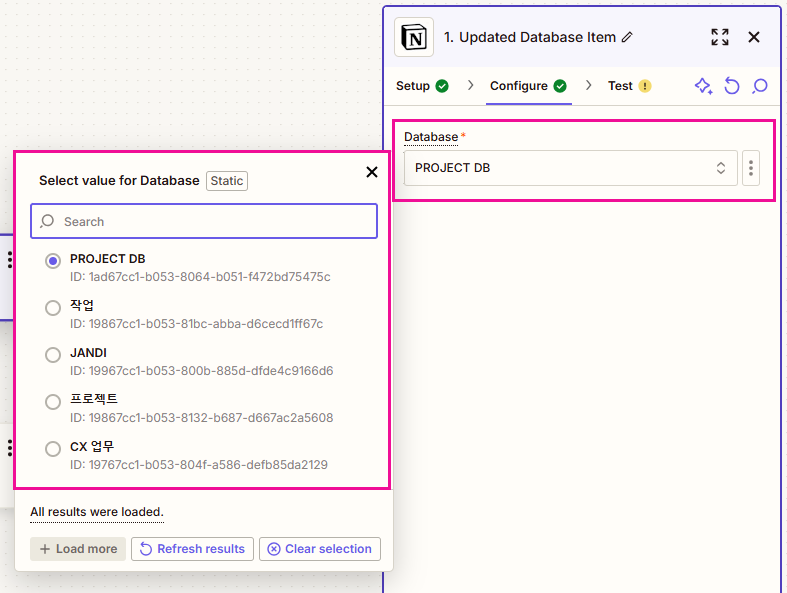Click the AI sparkle icon

click(x=703, y=86)
